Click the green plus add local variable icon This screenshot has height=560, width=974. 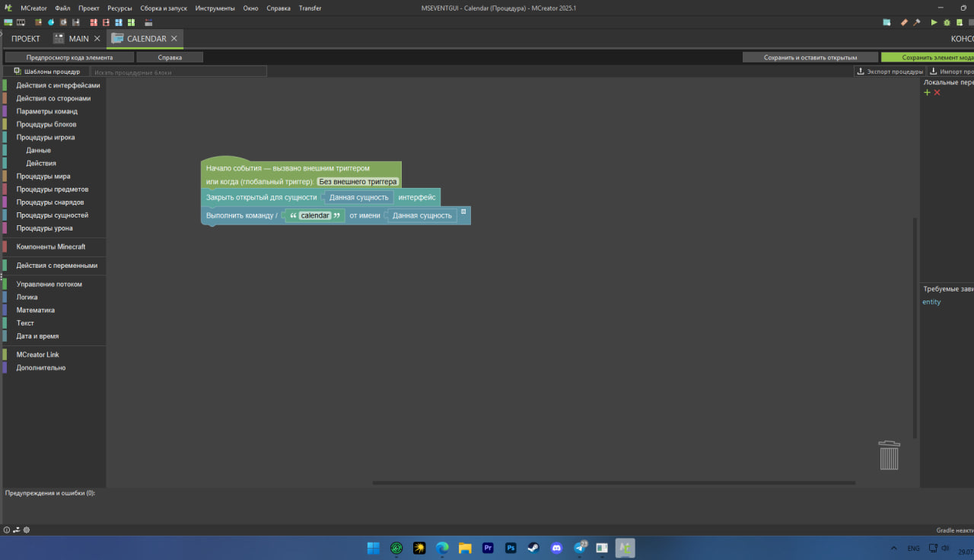[x=927, y=92]
